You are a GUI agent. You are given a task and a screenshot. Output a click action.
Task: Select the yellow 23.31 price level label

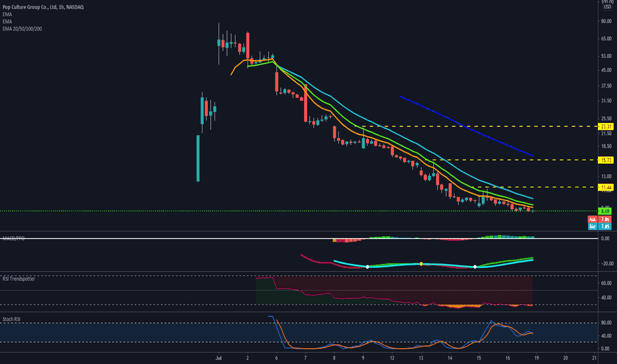(606, 126)
